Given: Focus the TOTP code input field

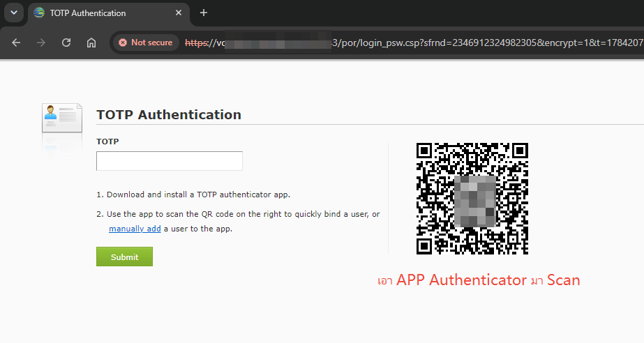Looking at the screenshot, I should click(x=170, y=161).
